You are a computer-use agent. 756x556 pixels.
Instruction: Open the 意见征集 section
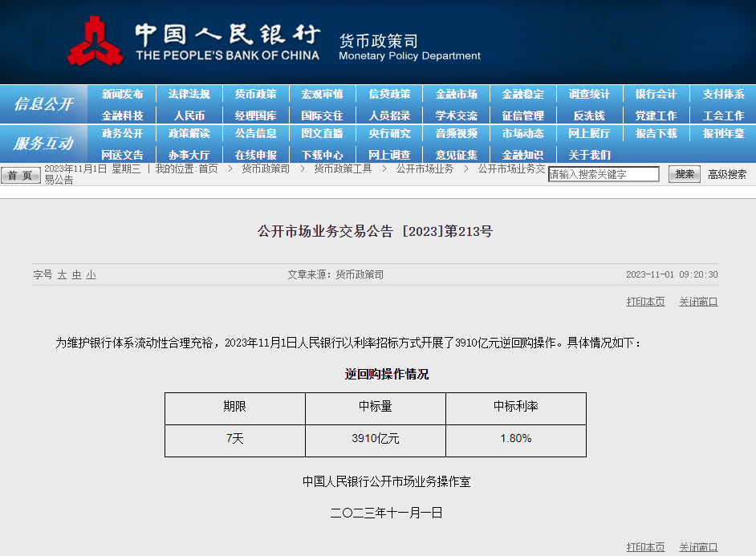click(456, 155)
